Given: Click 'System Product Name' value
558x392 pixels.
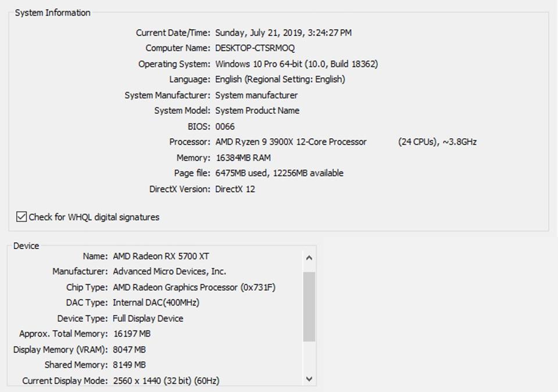Looking at the screenshot, I should click(257, 110).
